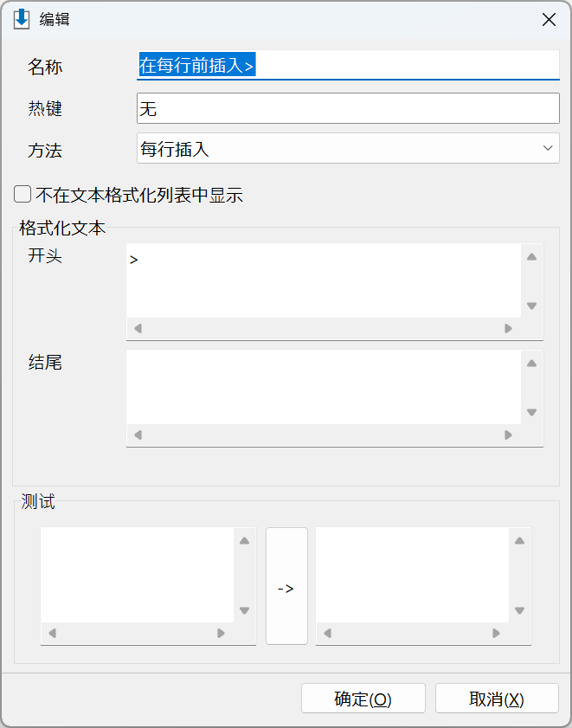
Task: Click up arrow in 结尾 text box scrollbar
Action: (x=531, y=363)
